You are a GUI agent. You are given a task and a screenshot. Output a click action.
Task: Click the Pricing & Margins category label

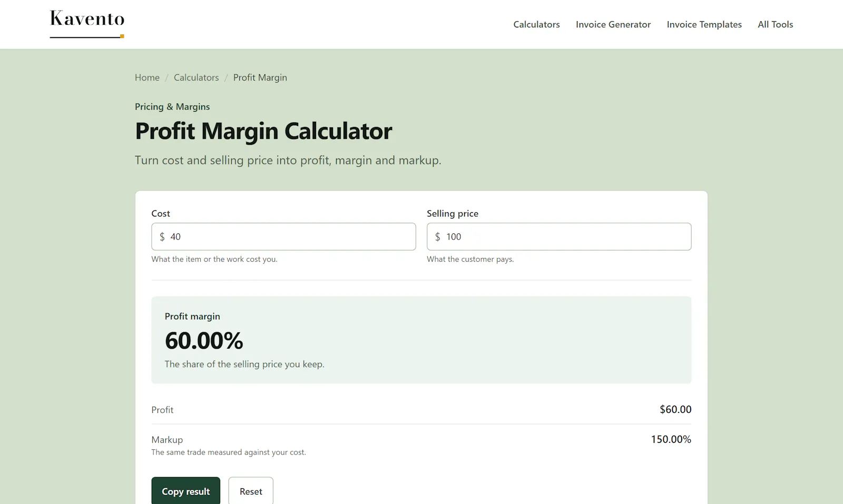pyautogui.click(x=172, y=106)
